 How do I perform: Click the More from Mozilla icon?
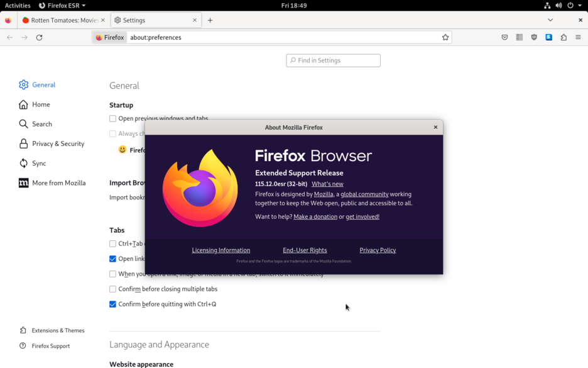pos(23,183)
